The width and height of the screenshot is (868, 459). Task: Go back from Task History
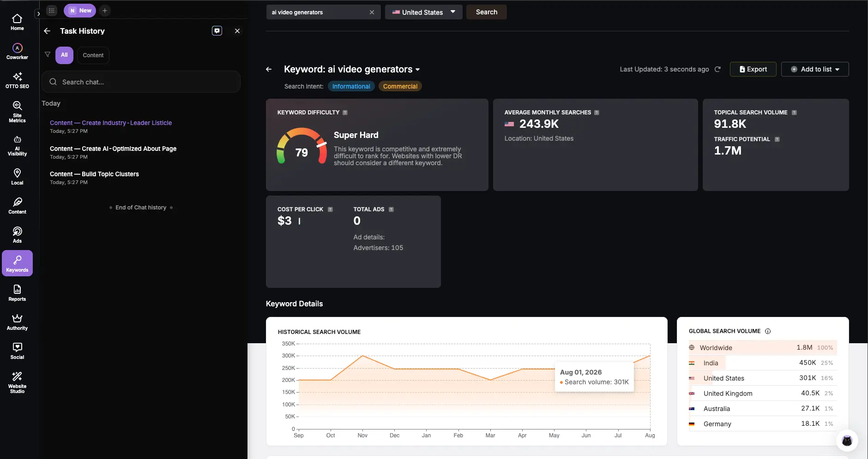coord(47,31)
